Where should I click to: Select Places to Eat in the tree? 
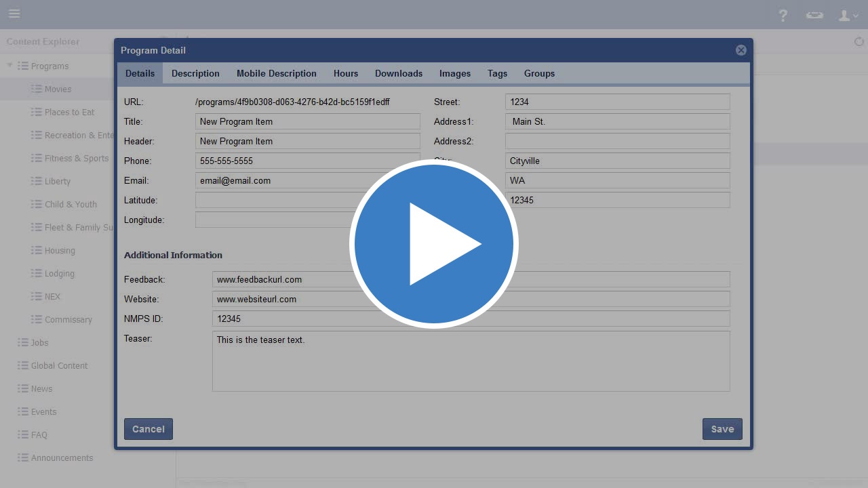click(x=69, y=113)
